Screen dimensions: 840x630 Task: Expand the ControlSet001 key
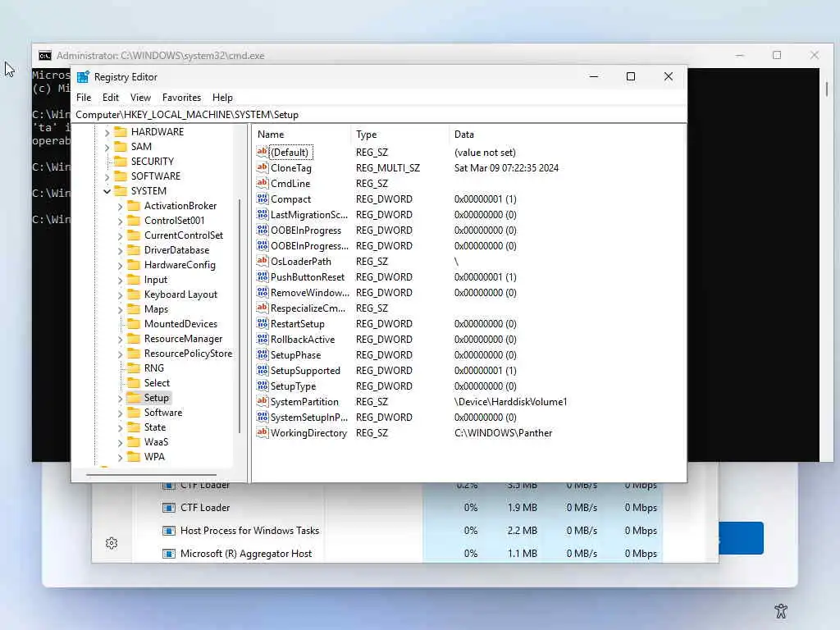tap(120, 221)
